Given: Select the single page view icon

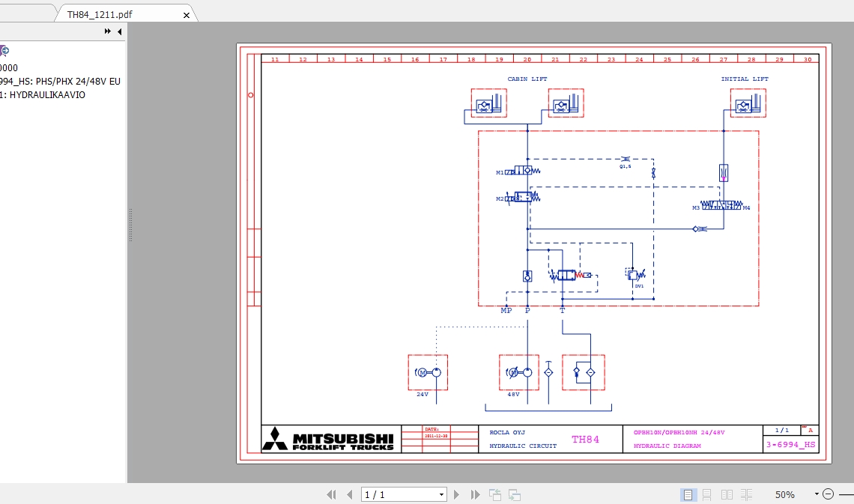Looking at the screenshot, I should click(688, 494).
